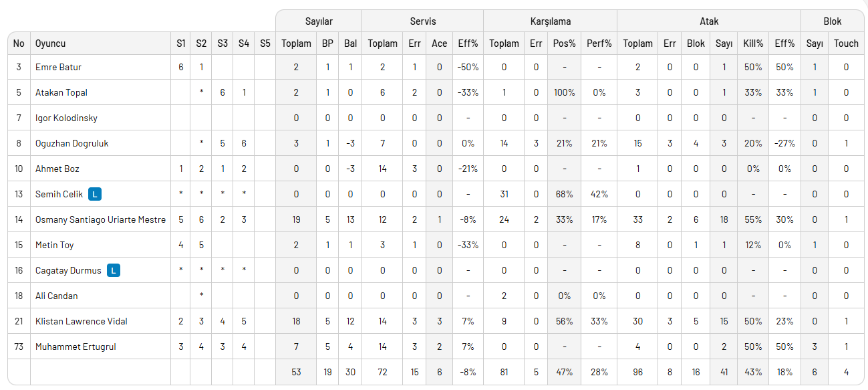Open player Klistan Lawrence Vidal
Screen dimensions: 868x390
[x=81, y=321]
